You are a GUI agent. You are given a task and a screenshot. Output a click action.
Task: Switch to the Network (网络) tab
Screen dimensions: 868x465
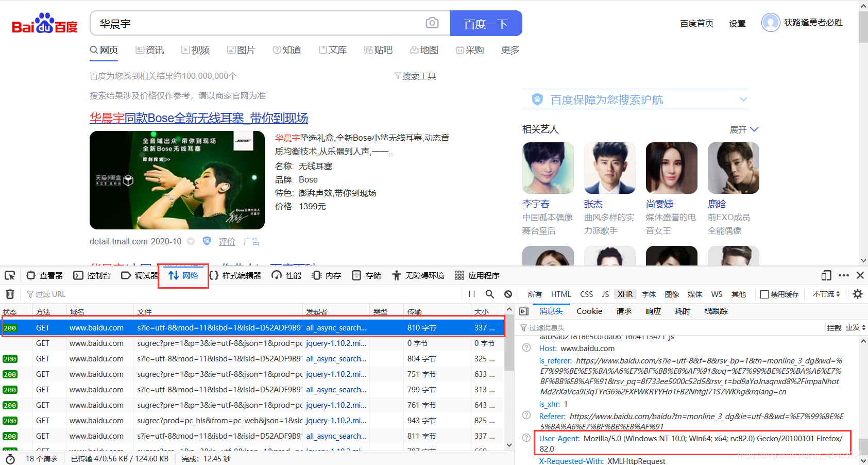point(183,275)
